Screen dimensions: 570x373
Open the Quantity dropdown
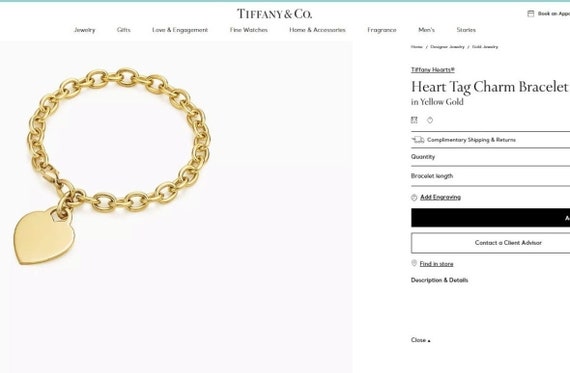490,157
